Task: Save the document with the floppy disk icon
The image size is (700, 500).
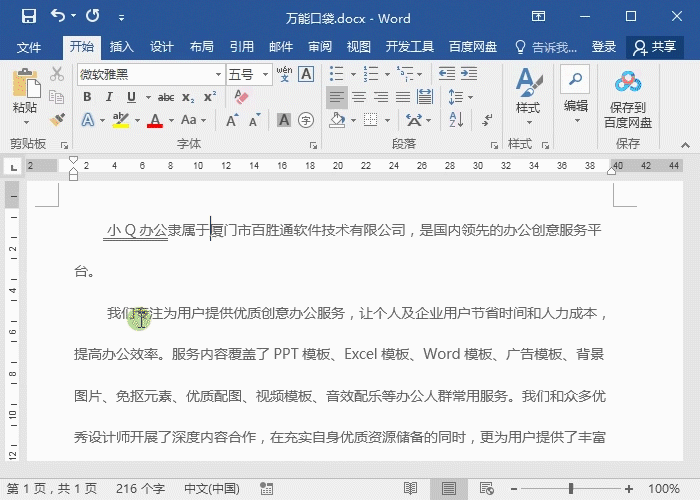Action: 29,17
